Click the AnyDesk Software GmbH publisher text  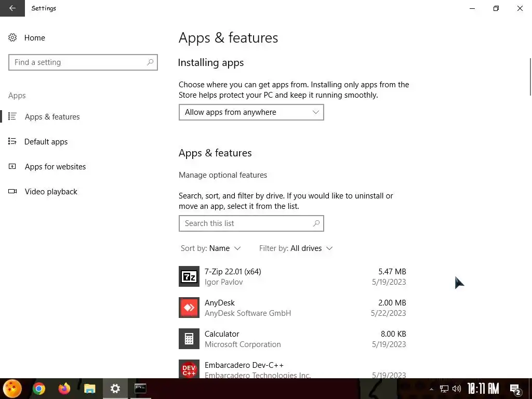tap(248, 313)
